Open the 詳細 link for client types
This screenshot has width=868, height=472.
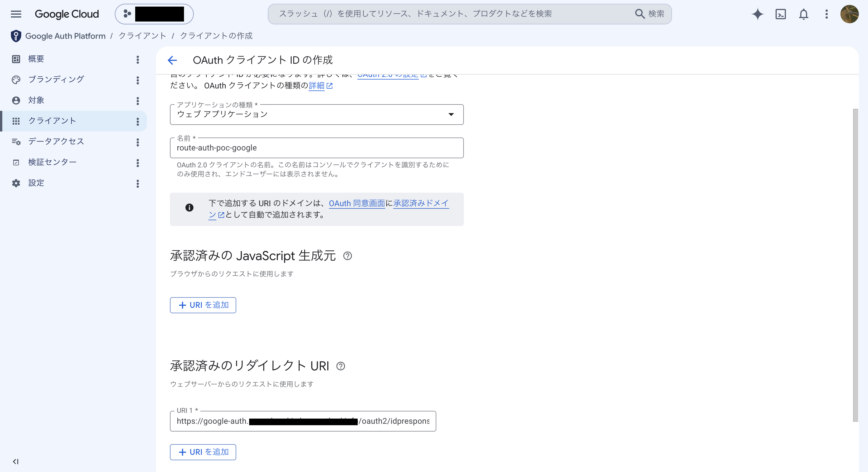point(320,86)
